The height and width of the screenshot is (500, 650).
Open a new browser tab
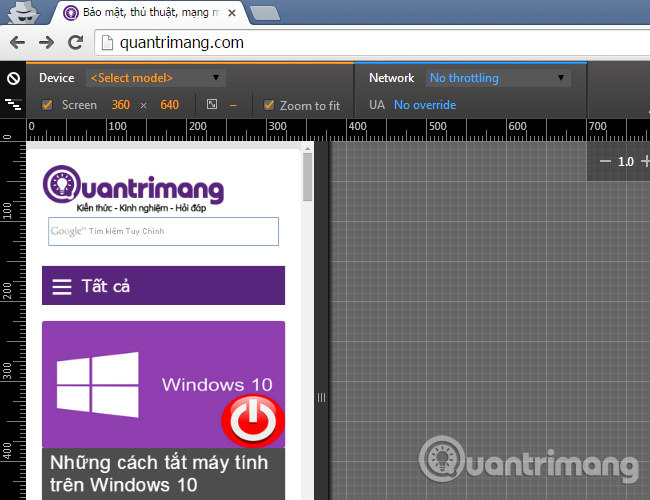265,13
